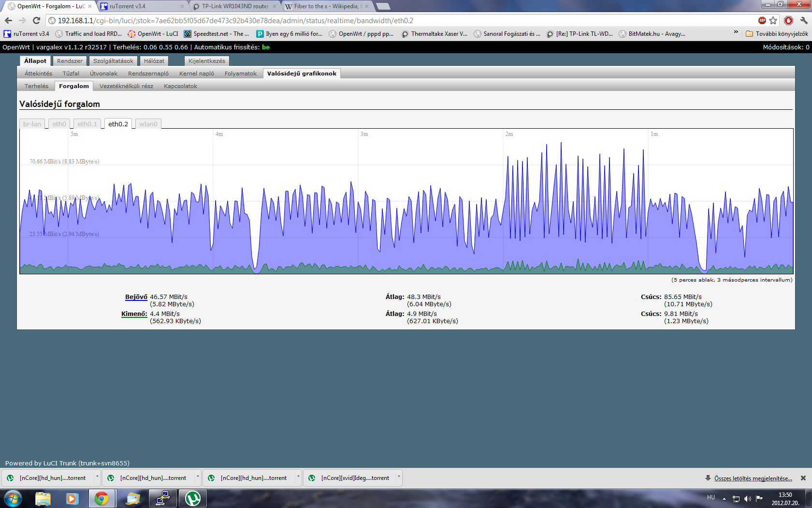Open Valósidejű grafikonok submenu

pyautogui.click(x=302, y=74)
